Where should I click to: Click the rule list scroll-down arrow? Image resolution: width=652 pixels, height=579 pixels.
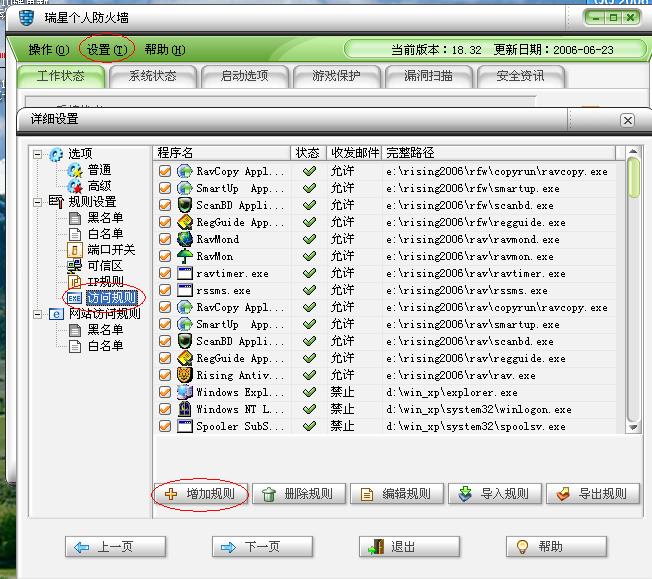coord(633,427)
